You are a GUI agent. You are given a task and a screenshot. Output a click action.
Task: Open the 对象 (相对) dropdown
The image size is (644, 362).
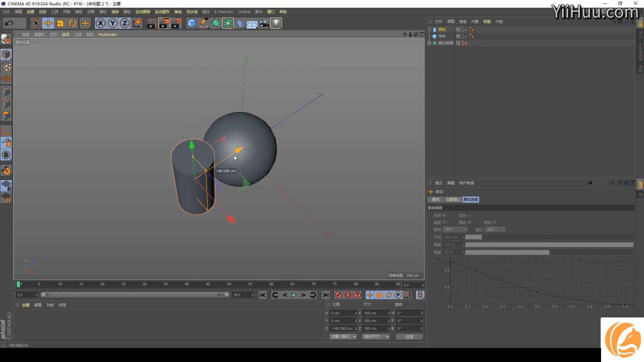[x=343, y=337]
